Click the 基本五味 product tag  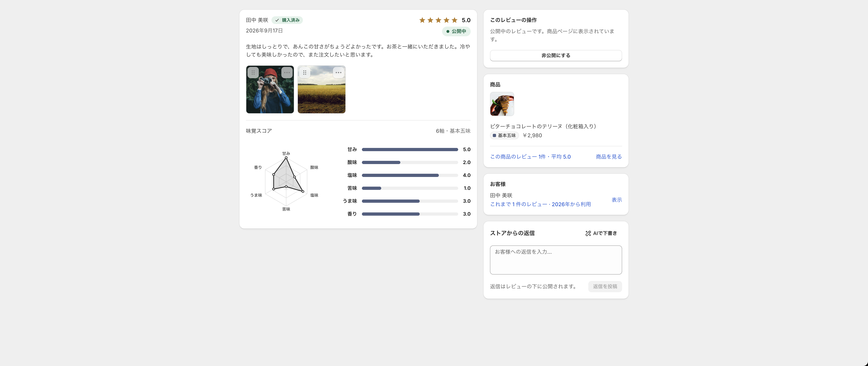(x=504, y=136)
